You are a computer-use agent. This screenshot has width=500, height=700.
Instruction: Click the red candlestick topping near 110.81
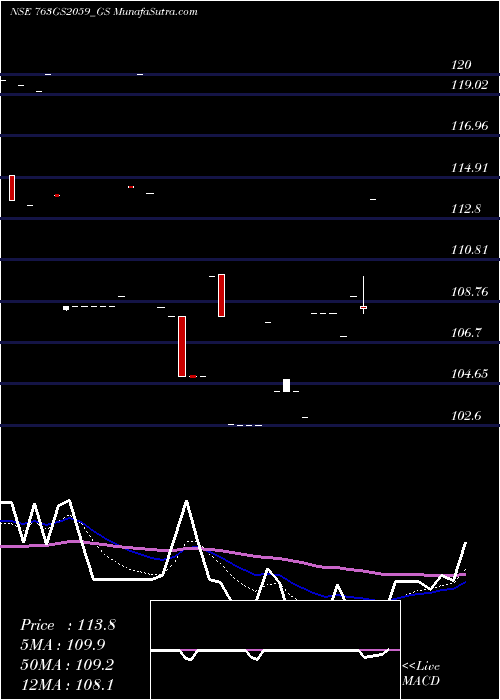[221, 296]
